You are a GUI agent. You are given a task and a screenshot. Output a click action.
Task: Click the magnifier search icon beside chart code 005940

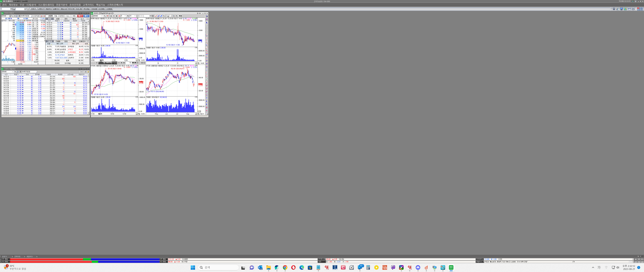pyautogui.click(x=105, y=16)
